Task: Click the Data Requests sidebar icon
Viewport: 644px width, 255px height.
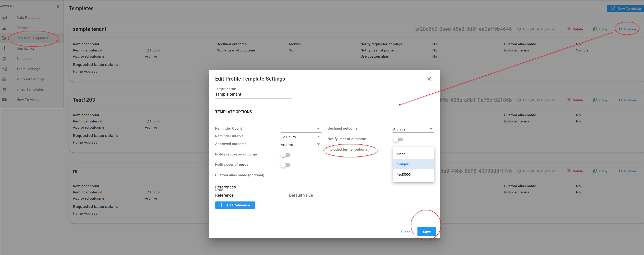Action: click(x=4, y=17)
